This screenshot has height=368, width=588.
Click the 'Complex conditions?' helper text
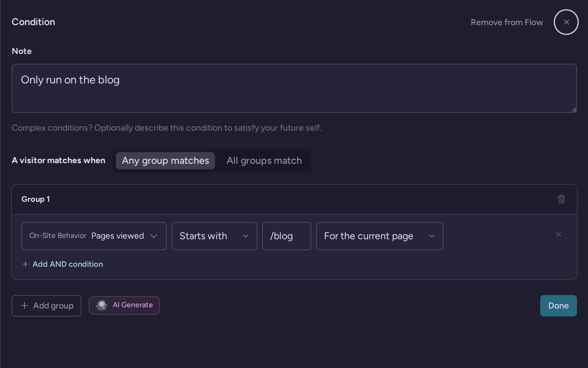click(167, 128)
